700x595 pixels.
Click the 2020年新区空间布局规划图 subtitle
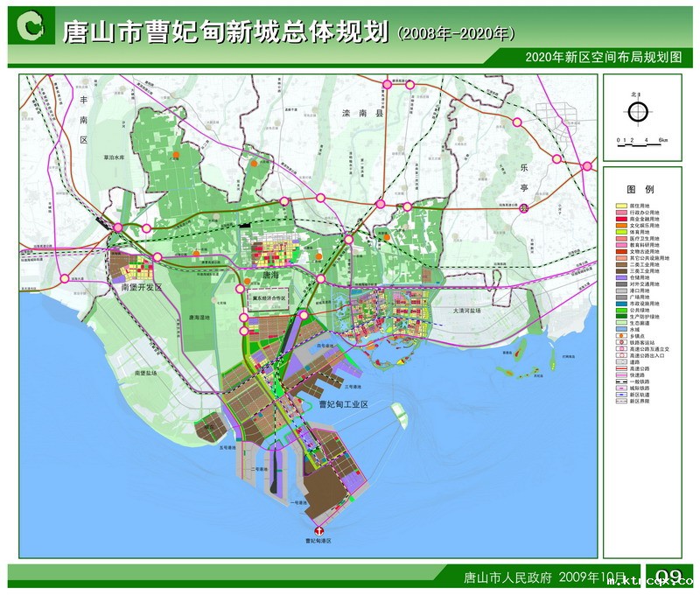click(x=603, y=57)
